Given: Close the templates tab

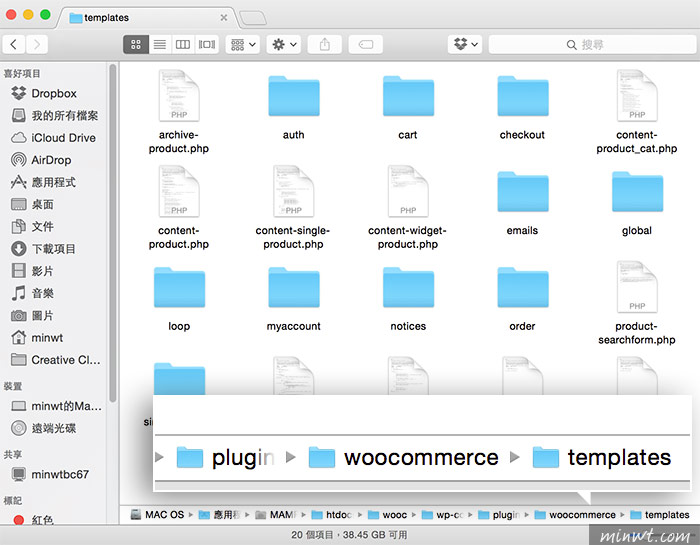Looking at the screenshot, I should [224, 18].
